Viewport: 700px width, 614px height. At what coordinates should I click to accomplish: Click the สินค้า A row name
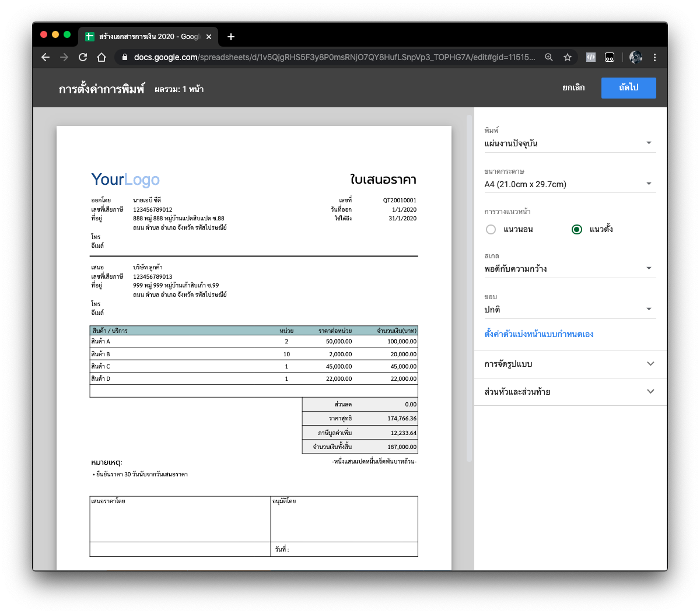100,342
